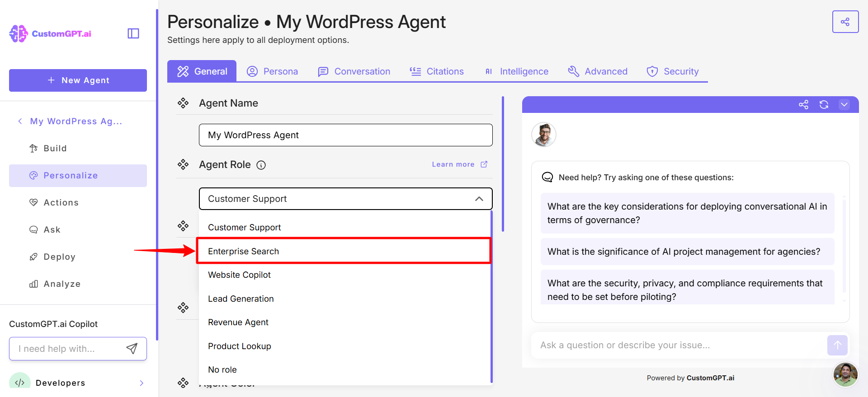Go back using the arrow before My WordPress Ag...
The image size is (868, 397).
[20, 121]
